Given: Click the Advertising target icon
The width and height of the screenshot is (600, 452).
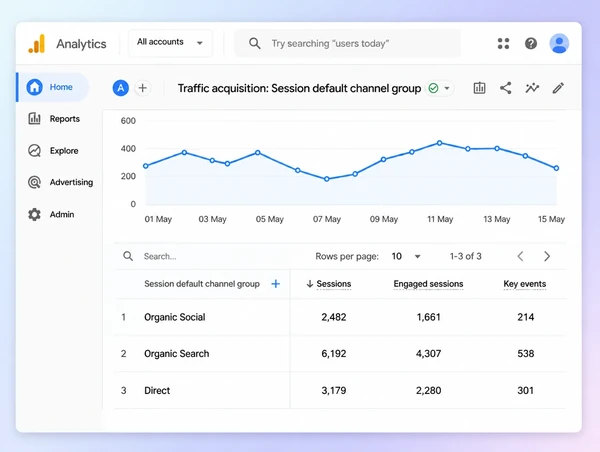Looking at the screenshot, I should tap(34, 182).
